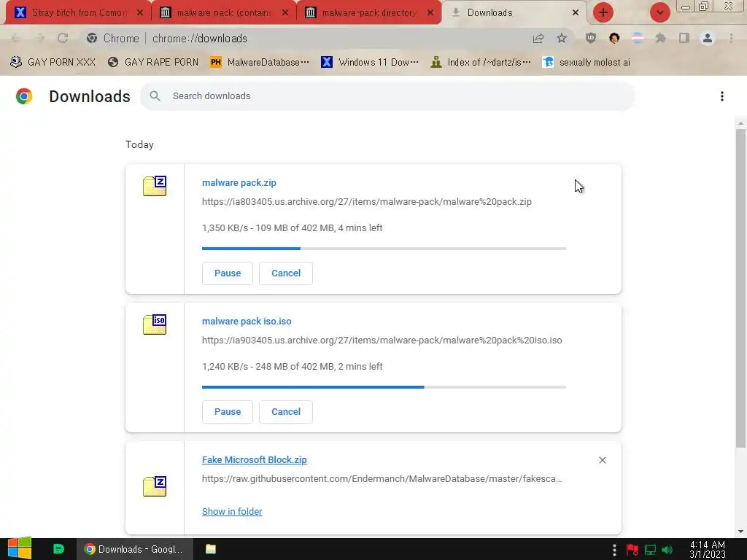View site information via Chrome icon
The width and height of the screenshot is (747, 560).
(92, 38)
